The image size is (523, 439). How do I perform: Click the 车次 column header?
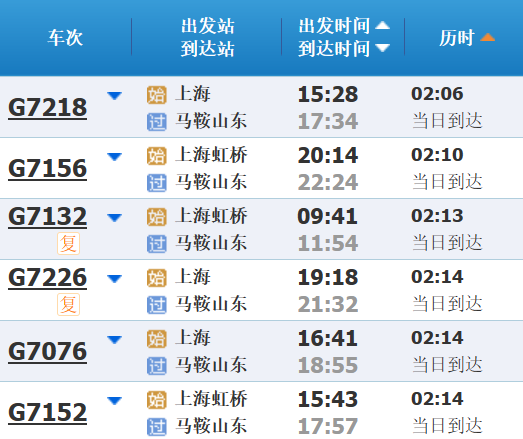click(x=65, y=37)
